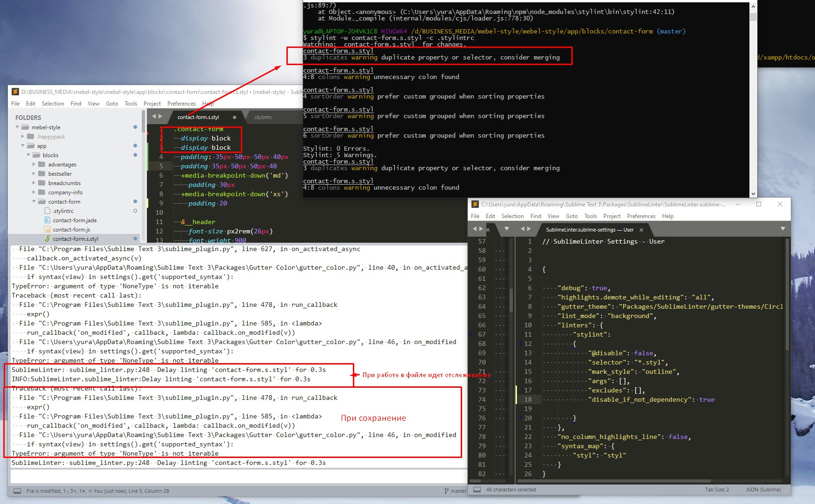The width and height of the screenshot is (815, 504).
Task: Collapse the app folder
Action: (x=23, y=146)
